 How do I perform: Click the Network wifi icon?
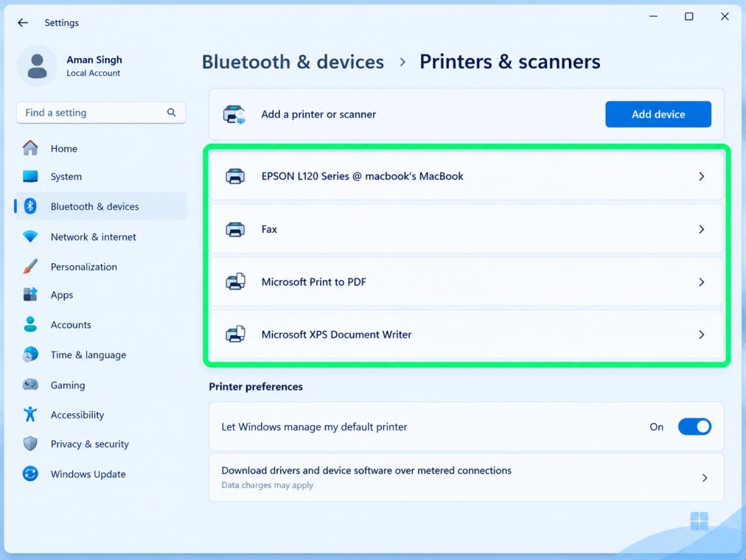point(30,237)
